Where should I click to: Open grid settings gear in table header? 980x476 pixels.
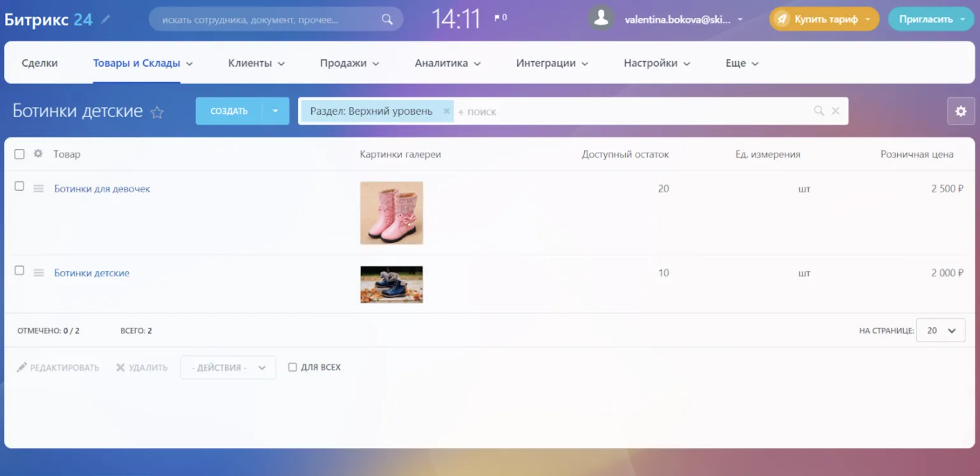click(x=38, y=154)
